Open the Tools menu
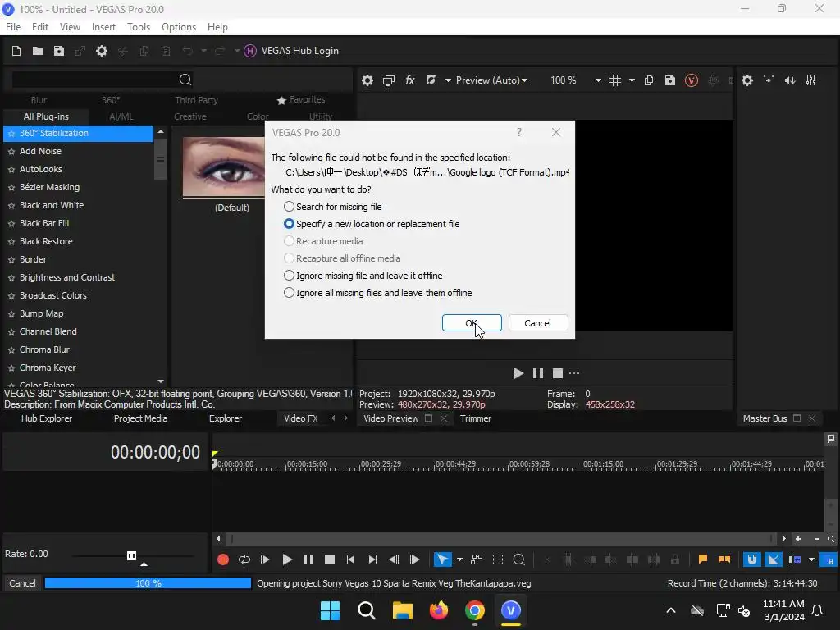The image size is (840, 630). [139, 27]
